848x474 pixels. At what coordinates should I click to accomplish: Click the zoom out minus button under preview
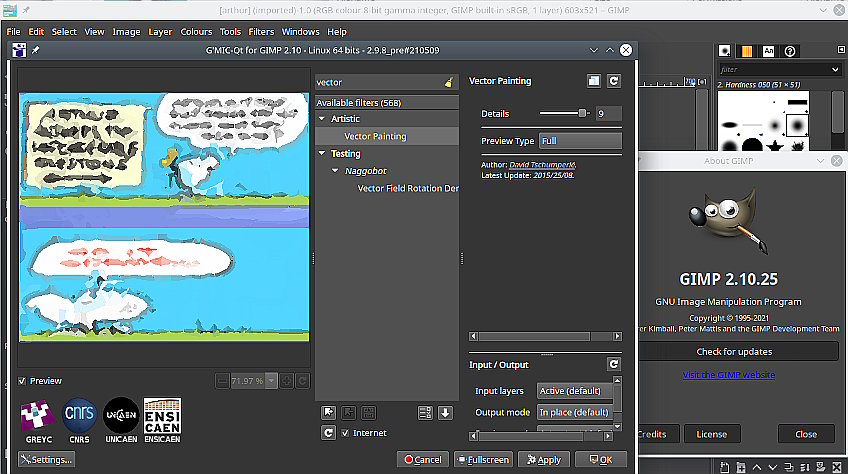coord(222,381)
